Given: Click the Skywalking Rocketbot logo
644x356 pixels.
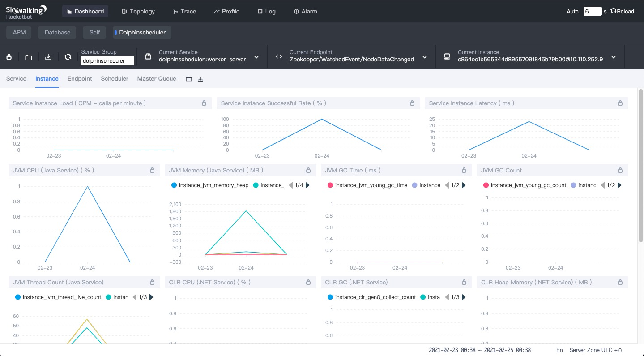Looking at the screenshot, I should click(26, 12).
